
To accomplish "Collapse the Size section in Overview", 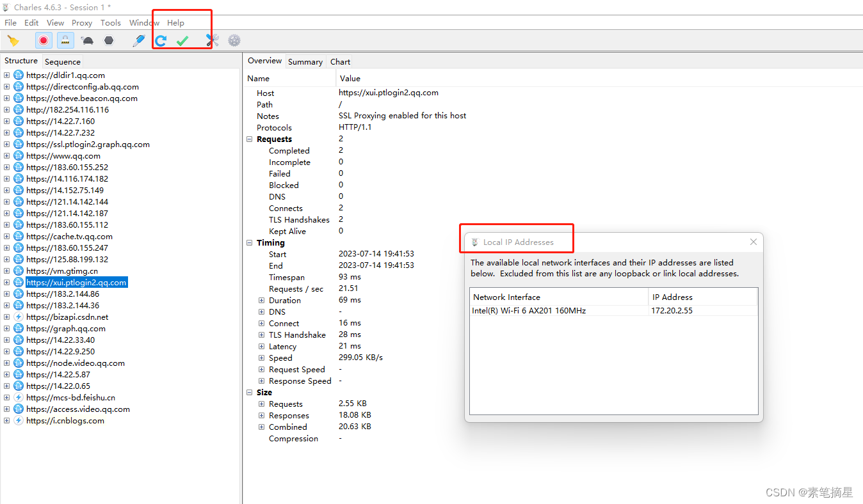I will pyautogui.click(x=250, y=392).
